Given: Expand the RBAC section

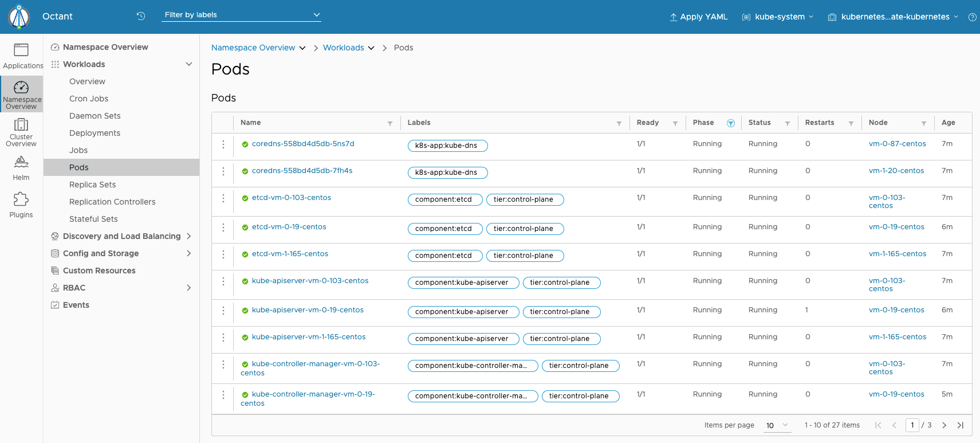Looking at the screenshot, I should [x=189, y=288].
